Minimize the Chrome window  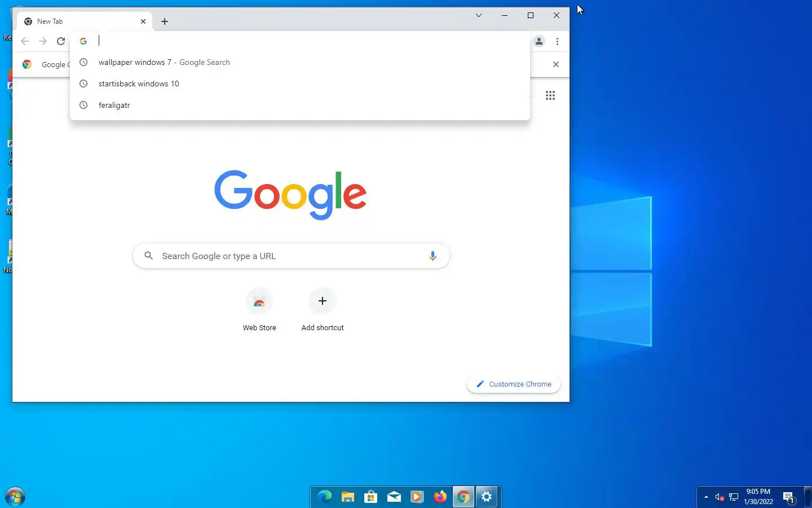point(505,15)
